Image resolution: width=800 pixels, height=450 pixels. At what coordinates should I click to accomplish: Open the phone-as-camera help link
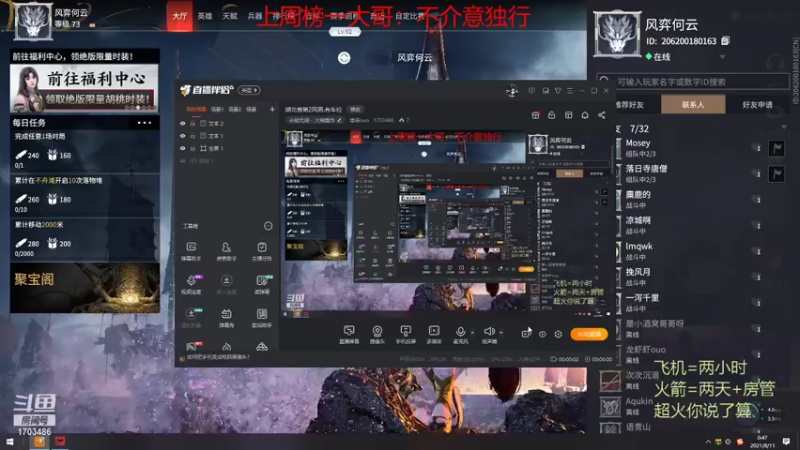(217, 357)
